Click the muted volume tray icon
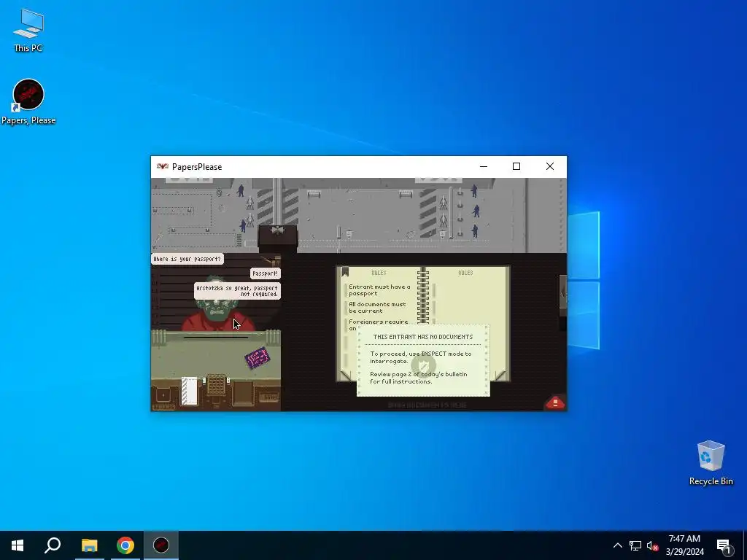Screen dimensions: 747x560 [x=652, y=545]
